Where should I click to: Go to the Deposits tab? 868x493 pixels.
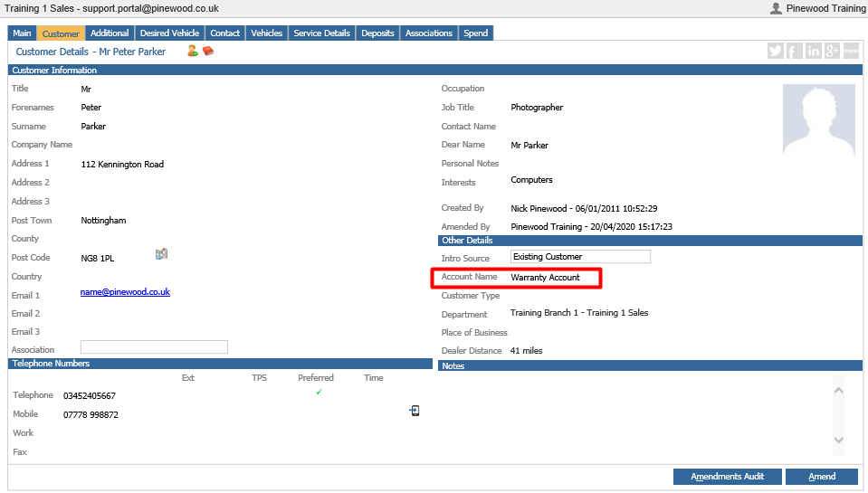coord(377,33)
